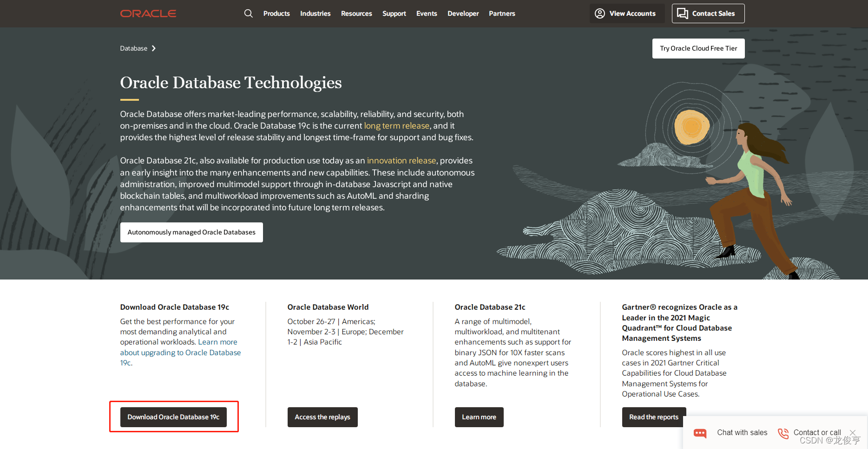Viewport: 868px width, 449px height.
Task: Click the View Accounts button
Action: coord(627,13)
